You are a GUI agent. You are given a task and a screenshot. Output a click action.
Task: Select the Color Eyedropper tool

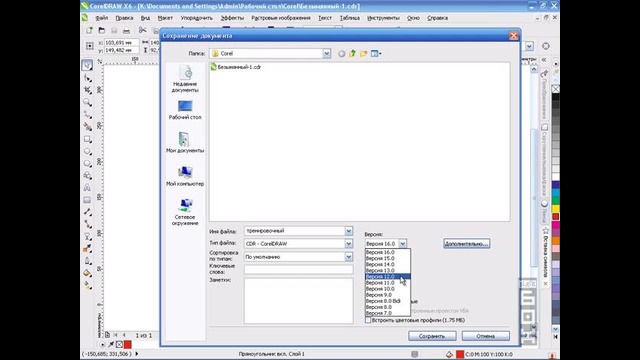[x=87, y=249]
